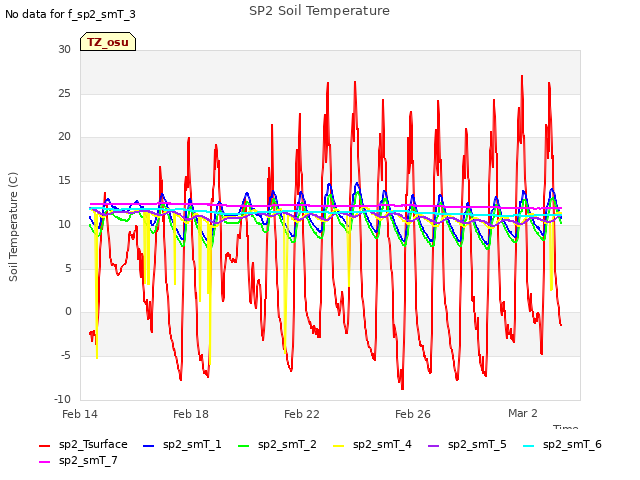Click the Soil Temperature (C) axis label
This screenshot has width=640, height=480.
pos(13,227)
